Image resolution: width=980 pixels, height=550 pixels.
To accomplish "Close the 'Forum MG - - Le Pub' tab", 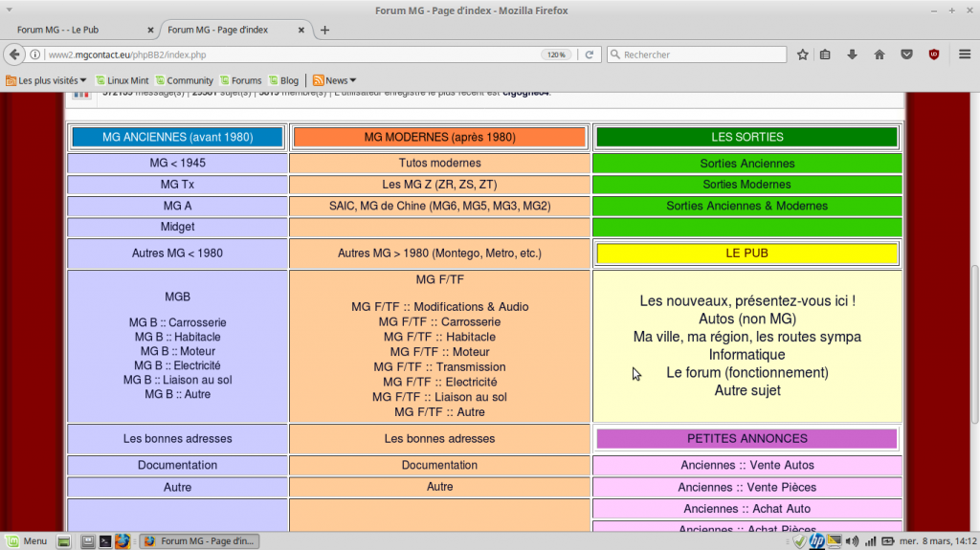I will pyautogui.click(x=150, y=30).
